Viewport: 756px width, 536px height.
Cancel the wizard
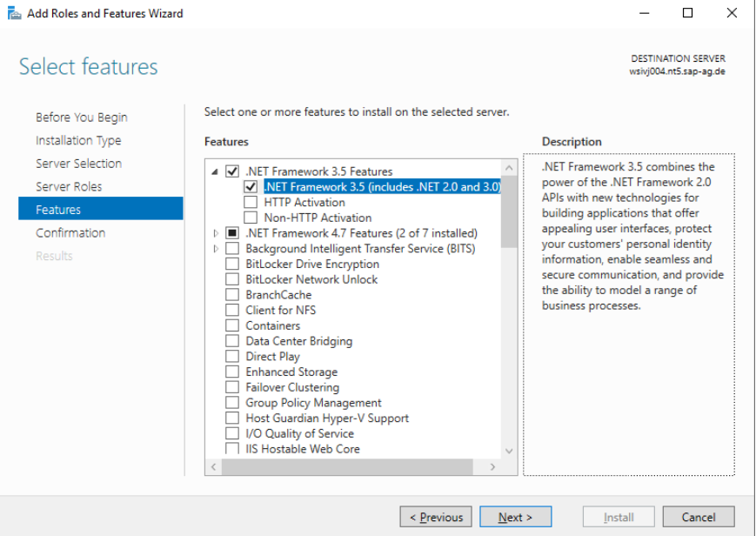(699, 516)
